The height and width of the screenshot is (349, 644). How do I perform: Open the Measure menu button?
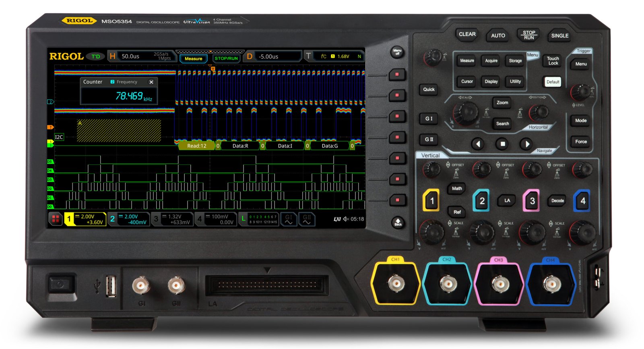tap(467, 61)
